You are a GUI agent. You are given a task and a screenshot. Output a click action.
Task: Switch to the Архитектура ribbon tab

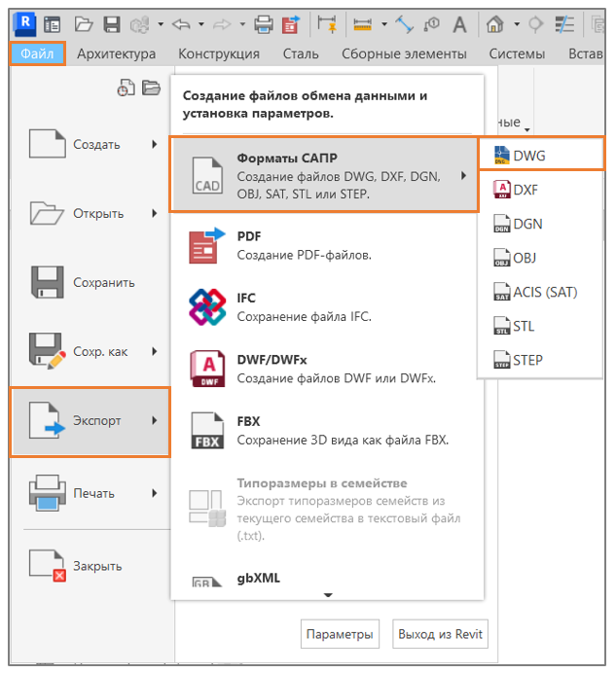click(116, 53)
